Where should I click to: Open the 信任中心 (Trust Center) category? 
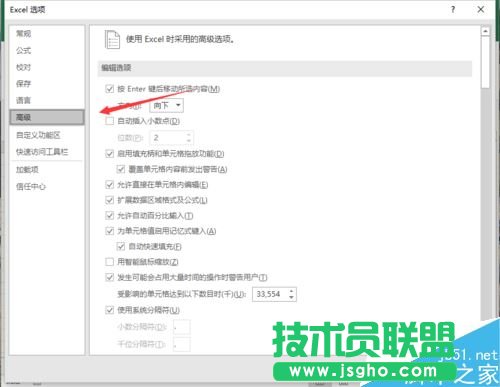31,186
